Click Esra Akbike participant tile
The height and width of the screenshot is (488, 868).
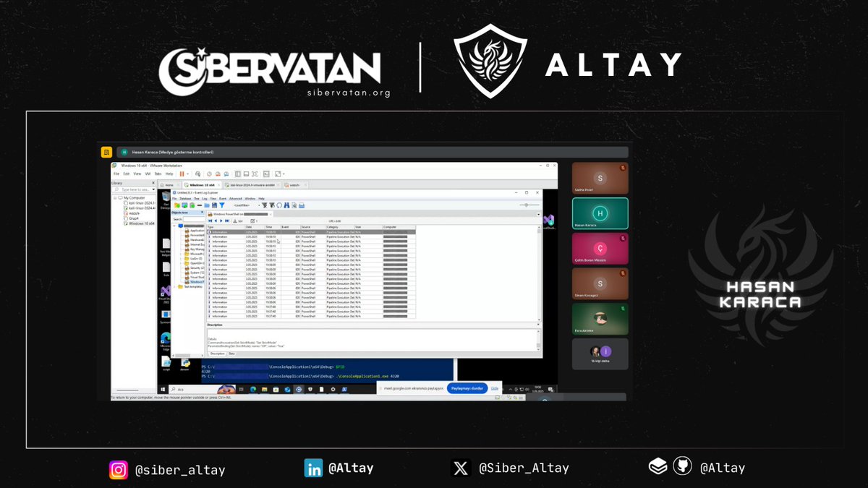(x=600, y=320)
